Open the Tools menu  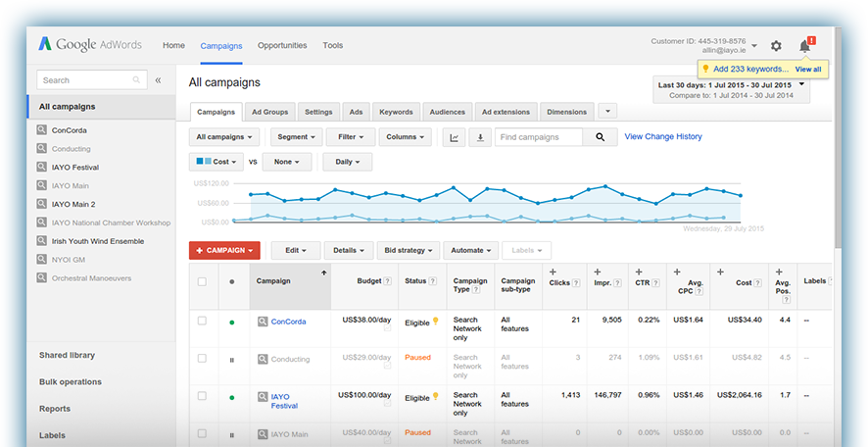333,45
